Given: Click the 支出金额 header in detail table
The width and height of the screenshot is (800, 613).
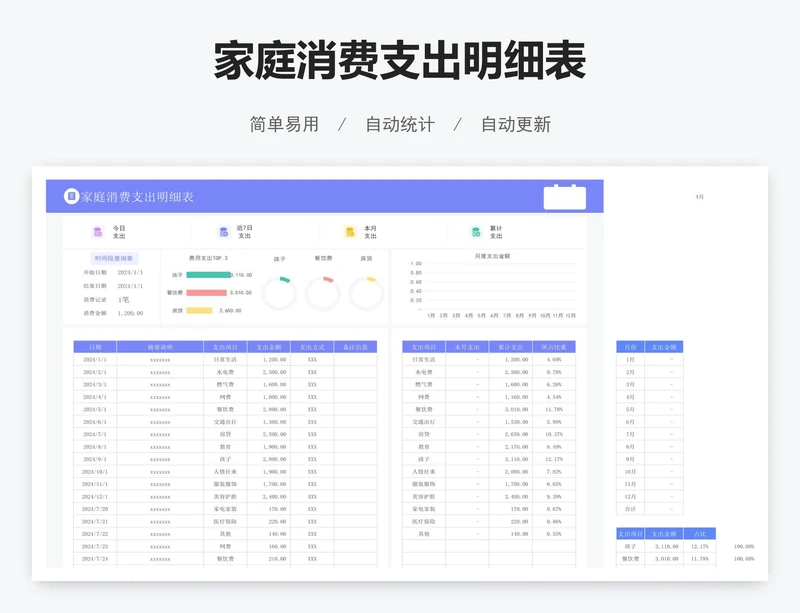Looking at the screenshot, I should pos(269,347).
